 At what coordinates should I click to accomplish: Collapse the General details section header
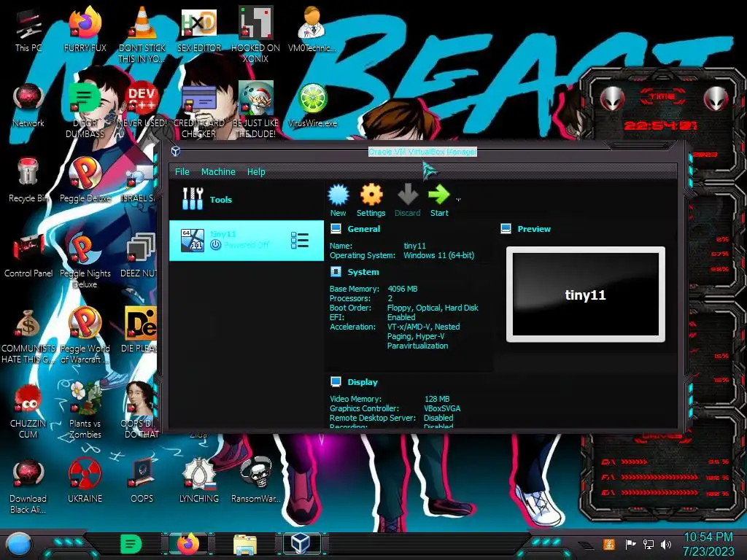[363, 228]
